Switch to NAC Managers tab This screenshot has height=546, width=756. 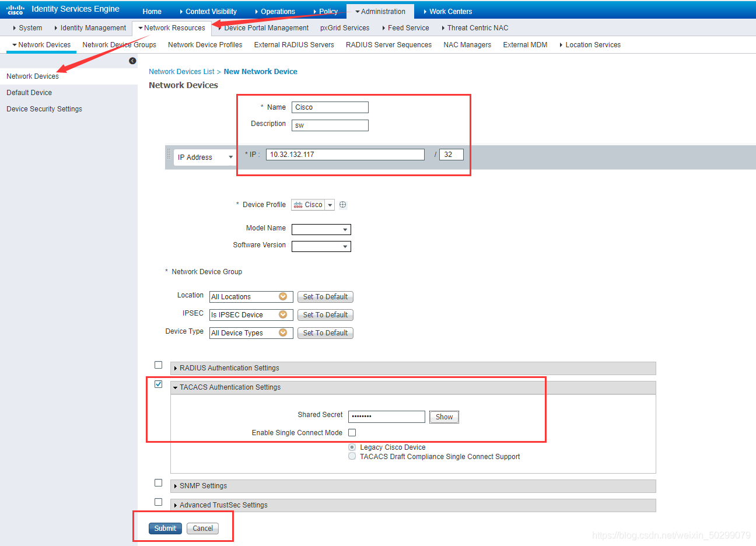(467, 45)
